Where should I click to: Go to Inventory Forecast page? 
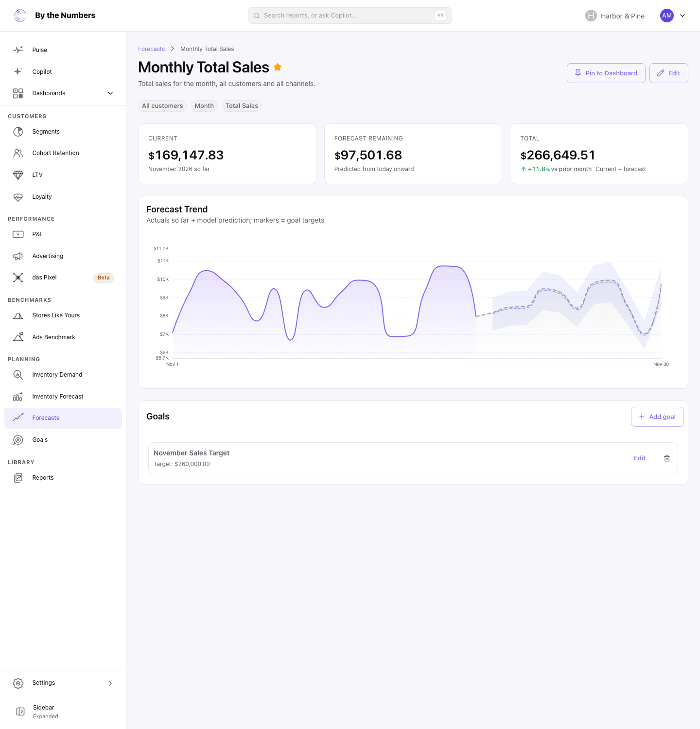[63, 397]
